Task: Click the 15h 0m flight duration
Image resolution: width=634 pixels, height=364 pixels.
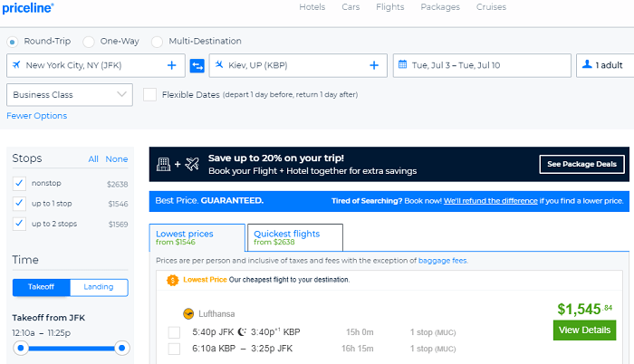Action: (x=360, y=332)
